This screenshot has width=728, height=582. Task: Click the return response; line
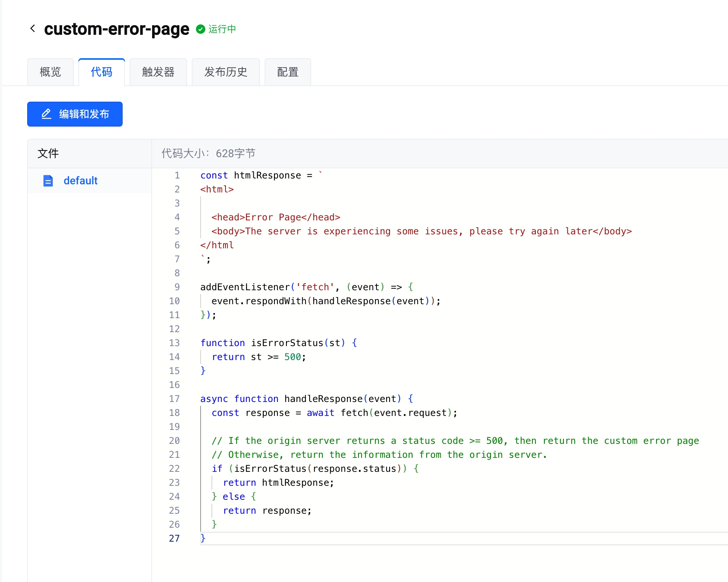267,511
